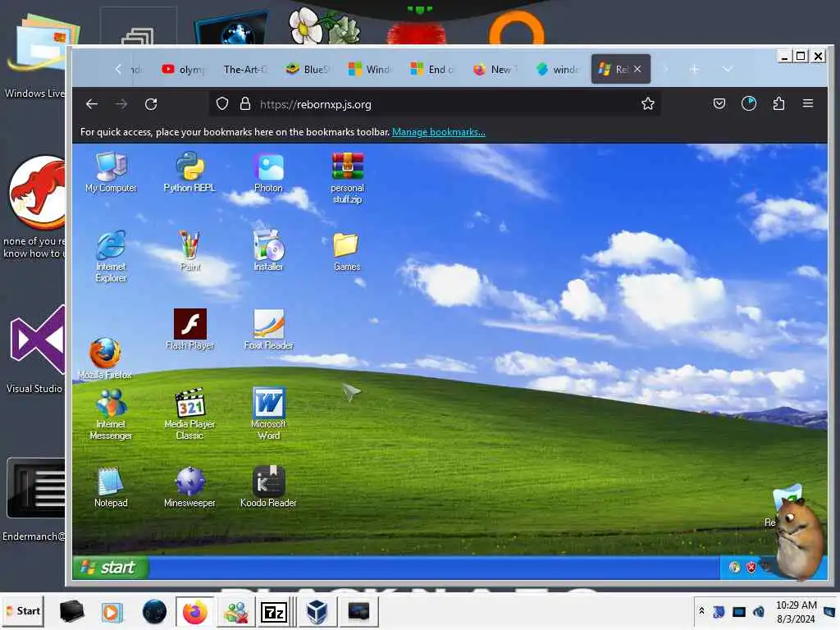Open Internet Messenger icon
This screenshot has height=630, width=840.
111,413
